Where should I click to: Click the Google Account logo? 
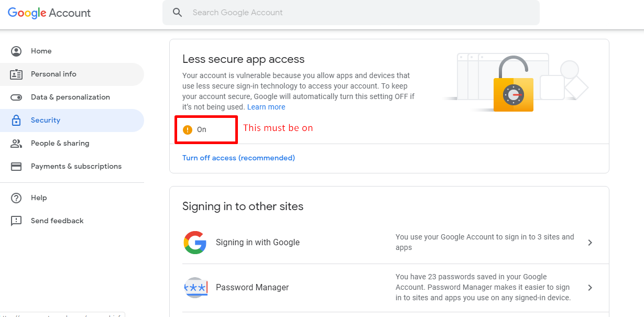[x=49, y=13]
